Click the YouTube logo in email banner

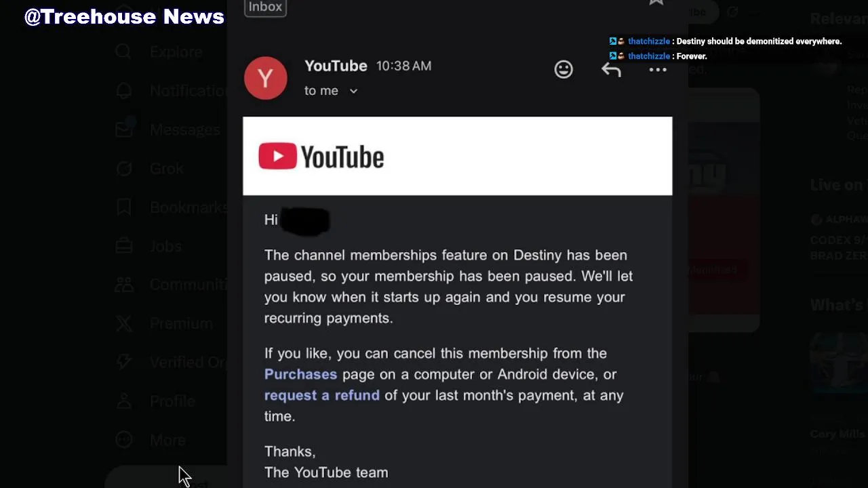pyautogui.click(x=321, y=157)
